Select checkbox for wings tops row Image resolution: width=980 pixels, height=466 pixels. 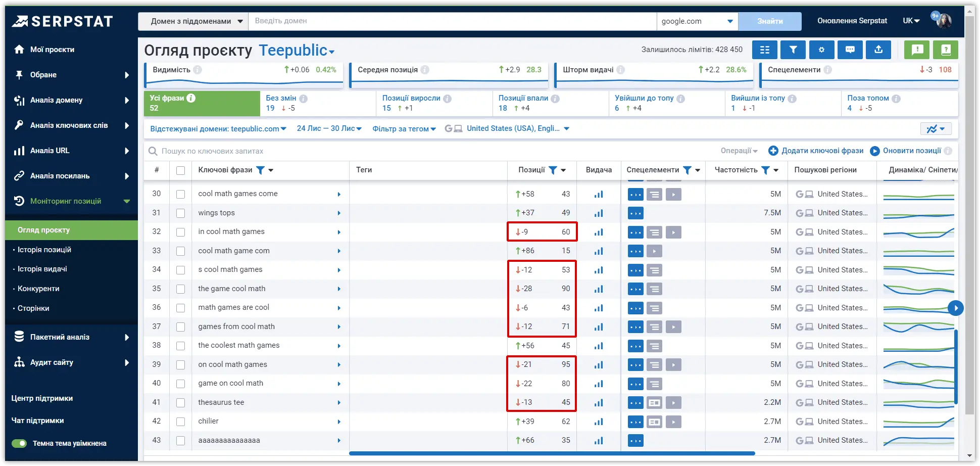[180, 213]
